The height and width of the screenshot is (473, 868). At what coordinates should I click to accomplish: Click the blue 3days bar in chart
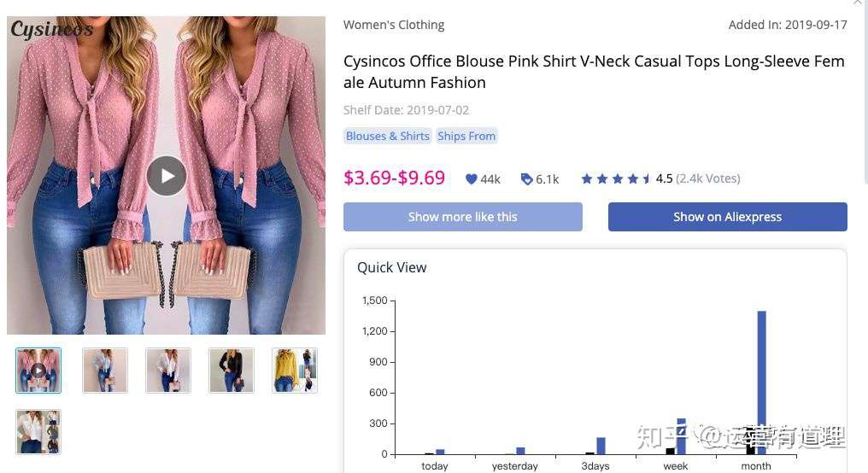[x=601, y=446]
